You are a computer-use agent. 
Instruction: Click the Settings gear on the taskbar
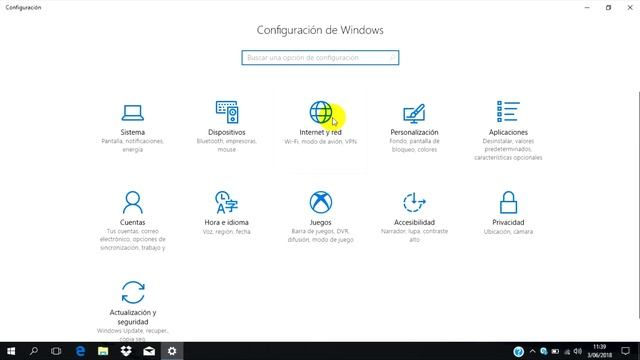tap(172, 351)
